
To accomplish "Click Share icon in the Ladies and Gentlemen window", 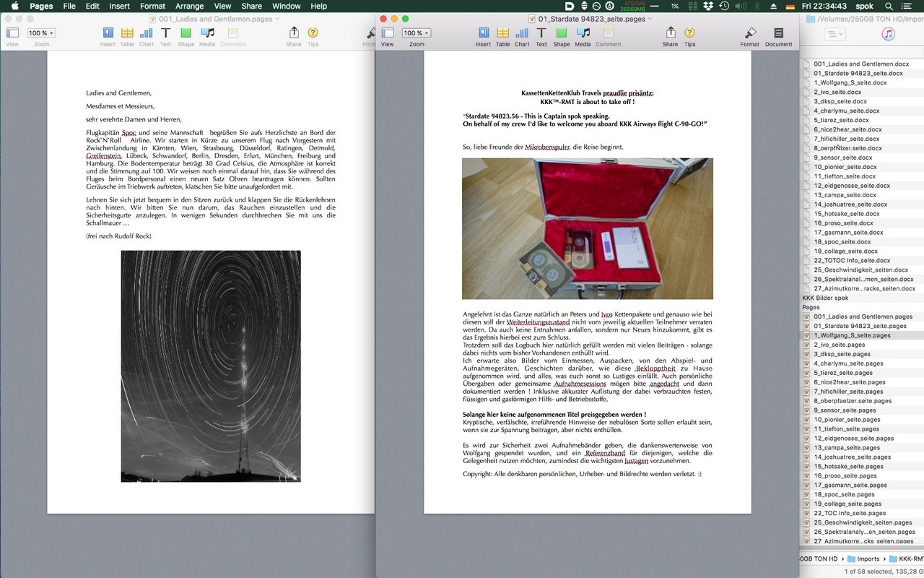I will coord(294,33).
